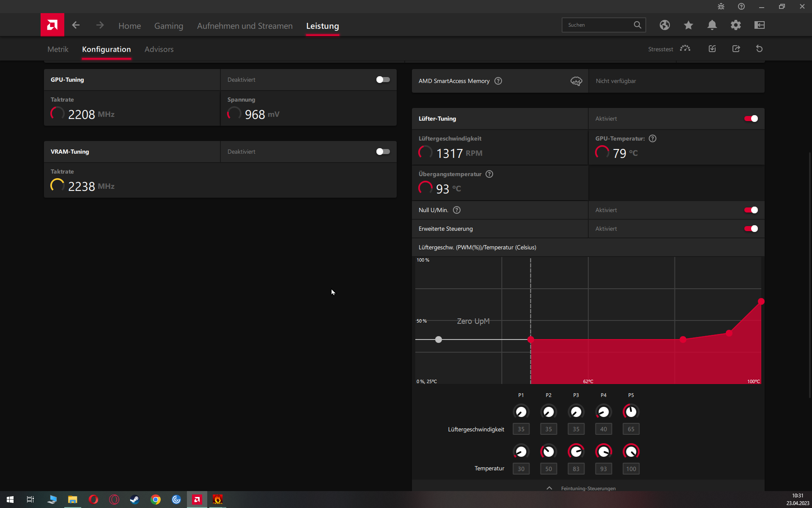Open settings gear icon

735,25
